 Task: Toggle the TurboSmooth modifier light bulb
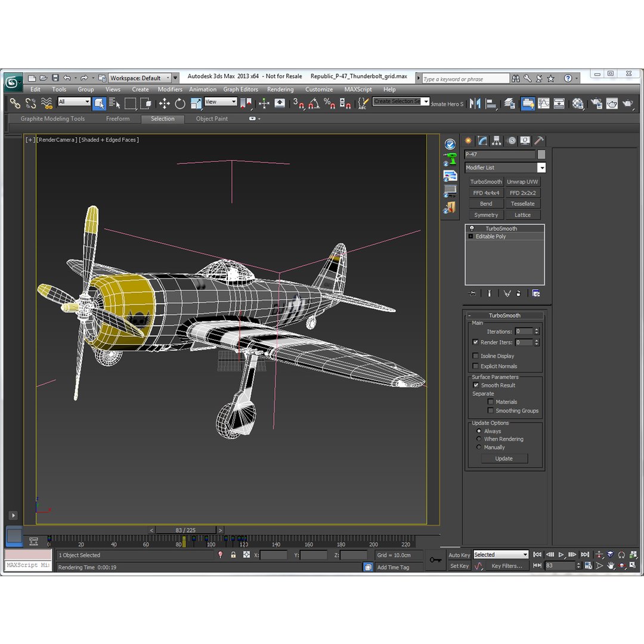[472, 228]
